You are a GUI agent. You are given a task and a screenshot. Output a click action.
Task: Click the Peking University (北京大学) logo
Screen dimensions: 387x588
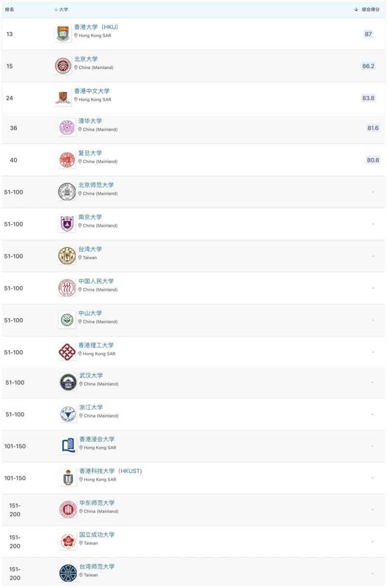[x=63, y=66]
